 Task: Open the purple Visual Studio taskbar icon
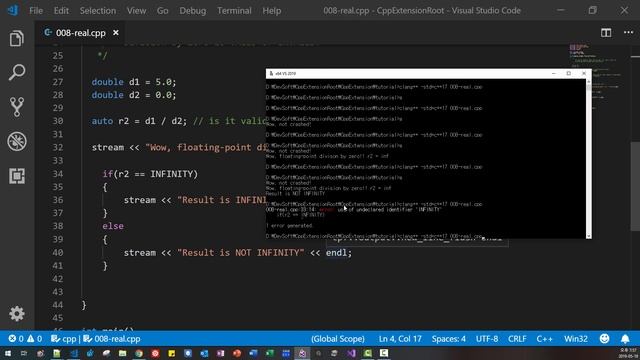click(x=351, y=353)
